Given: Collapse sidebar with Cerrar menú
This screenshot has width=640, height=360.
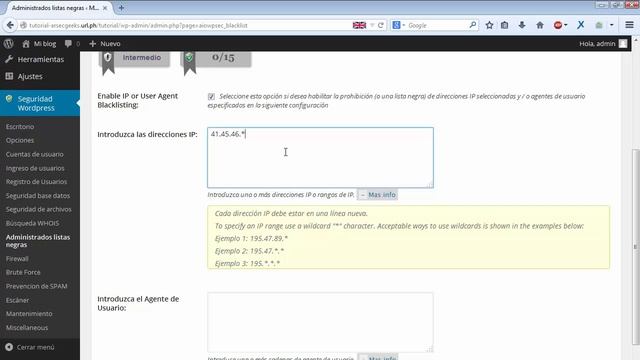Looking at the screenshot, I should [30, 347].
